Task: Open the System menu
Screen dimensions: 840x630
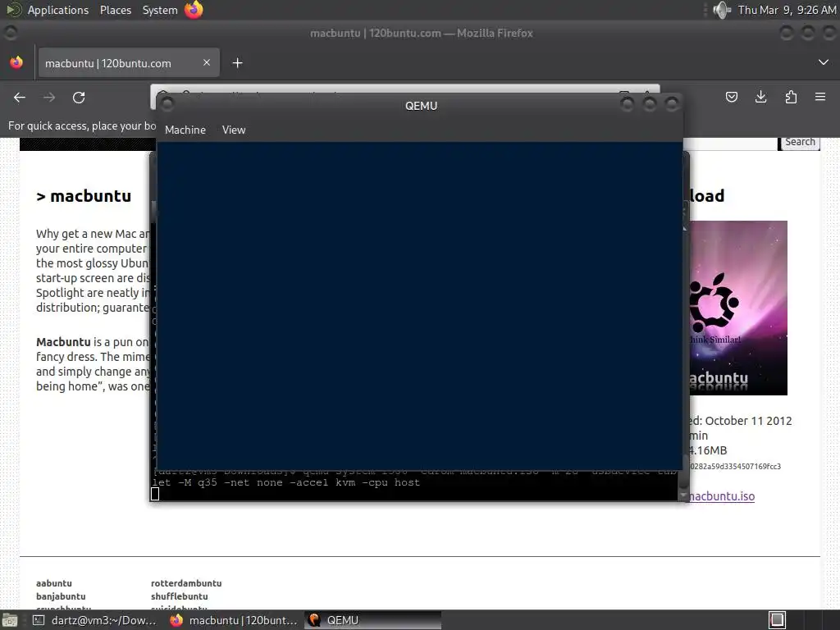Action: (x=160, y=10)
